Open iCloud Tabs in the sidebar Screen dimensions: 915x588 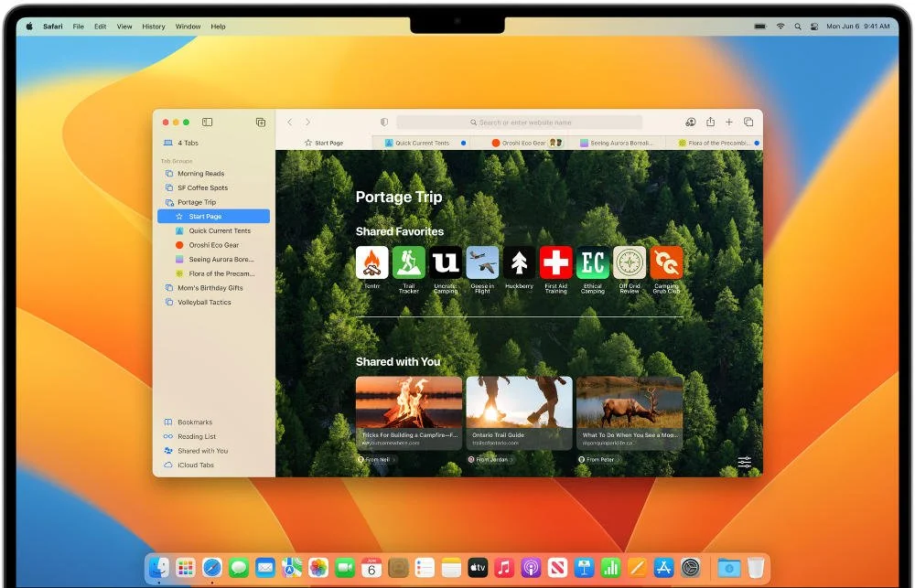tap(213, 465)
